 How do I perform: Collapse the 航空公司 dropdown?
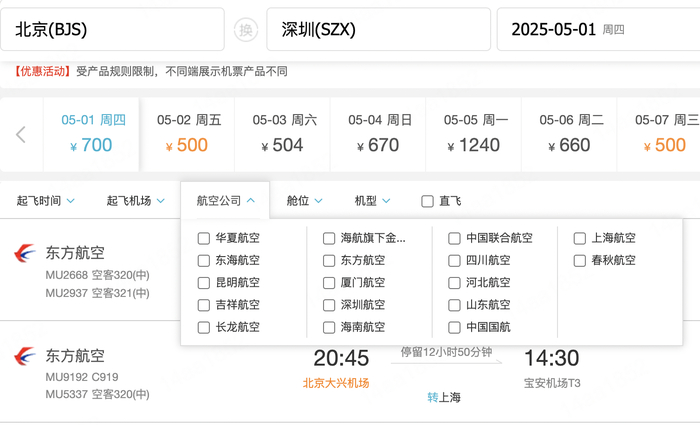226,201
